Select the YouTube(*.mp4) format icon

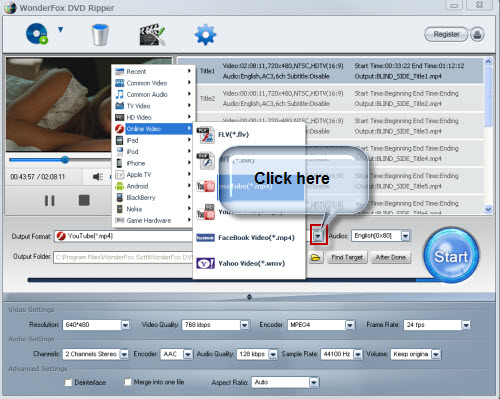(x=206, y=186)
